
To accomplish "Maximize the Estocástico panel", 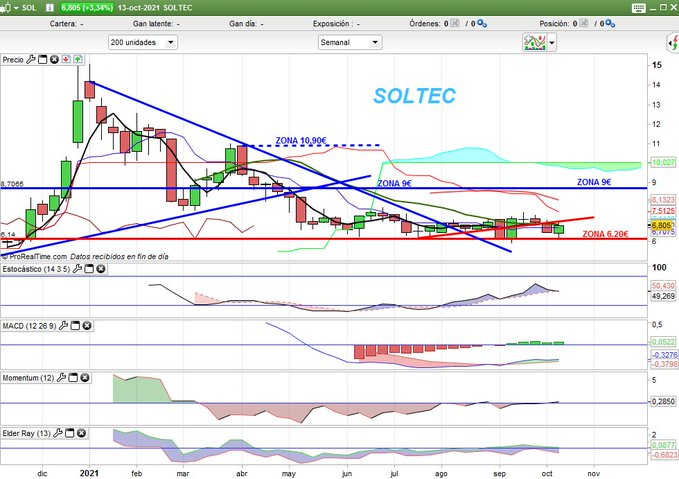I will [x=89, y=269].
